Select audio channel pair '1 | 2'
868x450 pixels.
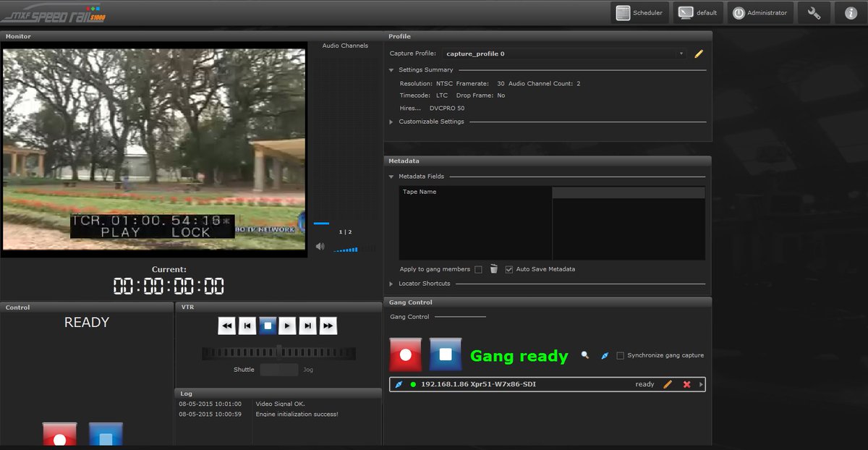point(346,232)
